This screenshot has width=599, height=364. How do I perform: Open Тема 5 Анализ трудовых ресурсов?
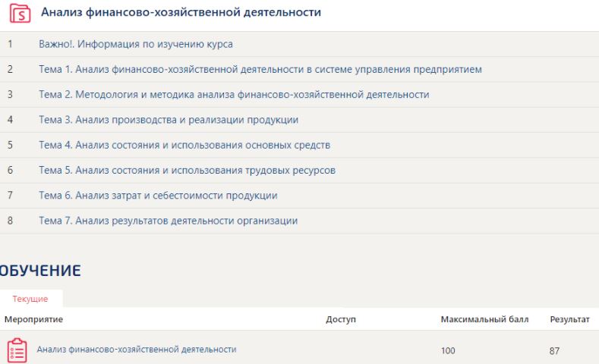188,170
